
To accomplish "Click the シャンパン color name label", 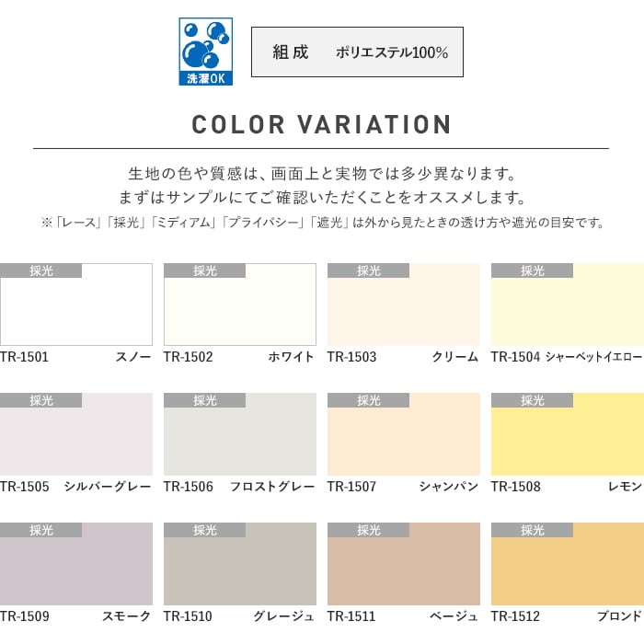I will [x=449, y=487].
